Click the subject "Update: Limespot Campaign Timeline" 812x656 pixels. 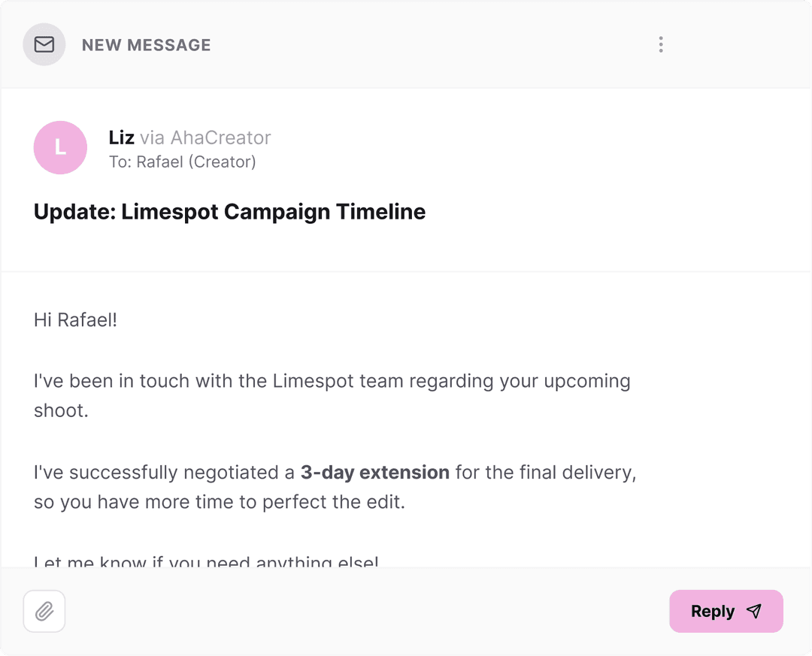229,212
